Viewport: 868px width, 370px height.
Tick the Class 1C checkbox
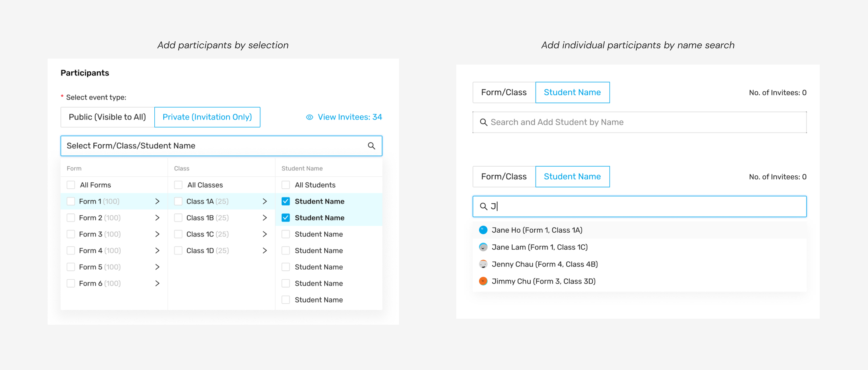[x=178, y=234]
